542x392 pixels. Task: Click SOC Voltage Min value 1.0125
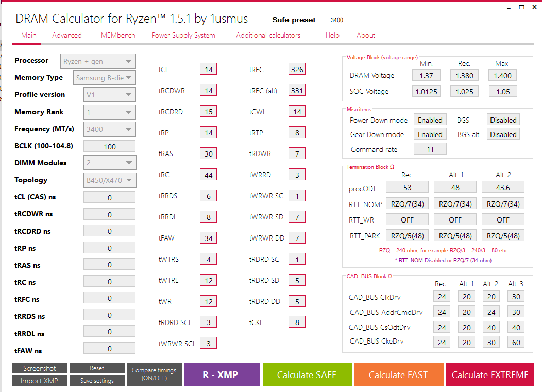[426, 91]
